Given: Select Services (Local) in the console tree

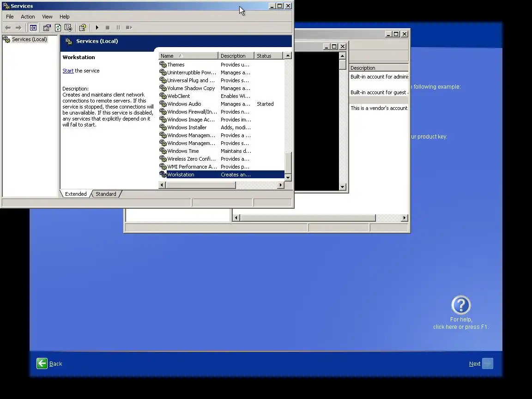Looking at the screenshot, I should click(x=29, y=39).
